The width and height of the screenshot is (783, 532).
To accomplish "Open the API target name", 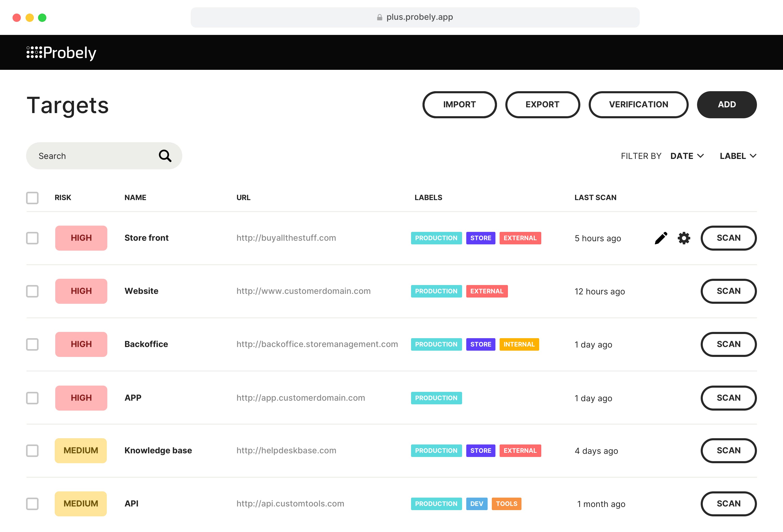I will 131,504.
